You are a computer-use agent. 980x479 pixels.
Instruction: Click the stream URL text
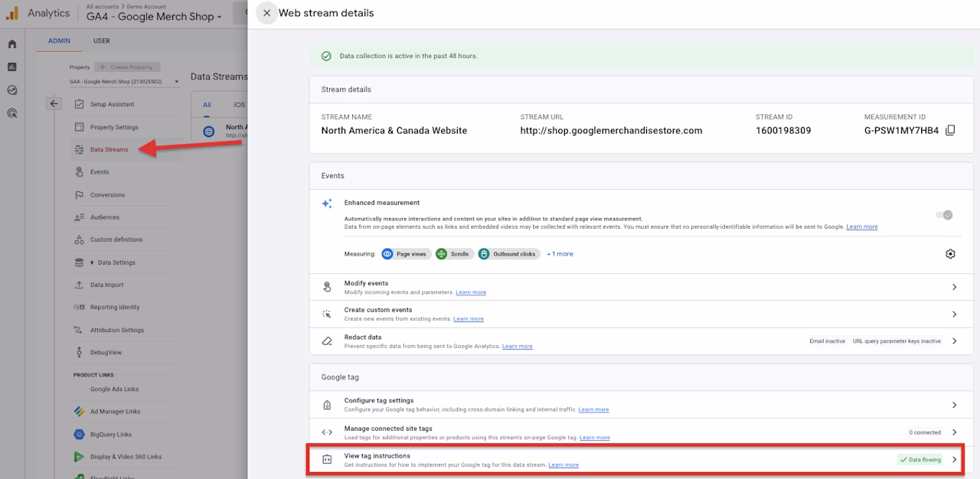611,131
